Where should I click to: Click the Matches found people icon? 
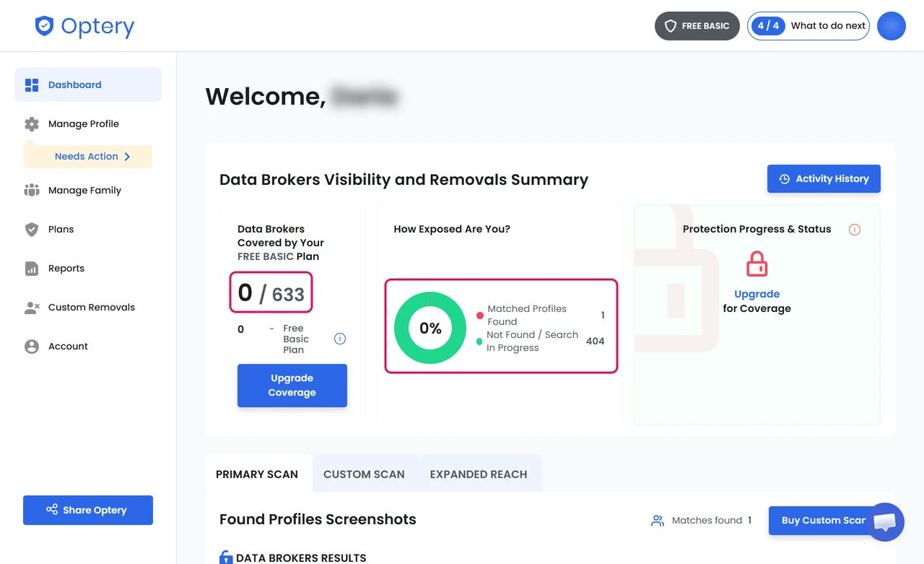pyautogui.click(x=658, y=521)
